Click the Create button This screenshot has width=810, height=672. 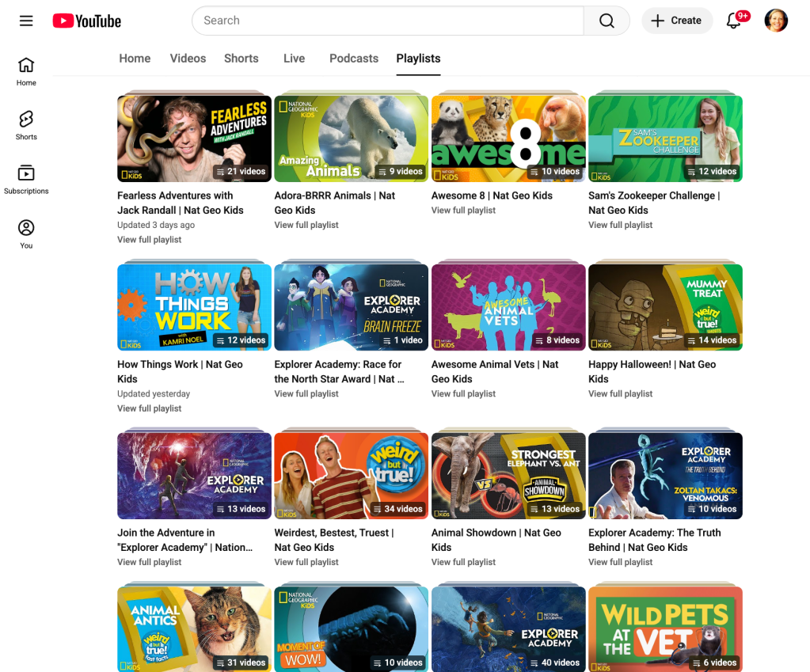(x=677, y=21)
